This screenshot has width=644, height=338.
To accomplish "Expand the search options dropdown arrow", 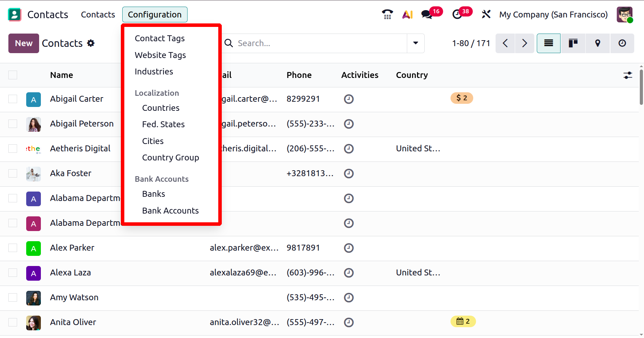I will click(416, 43).
